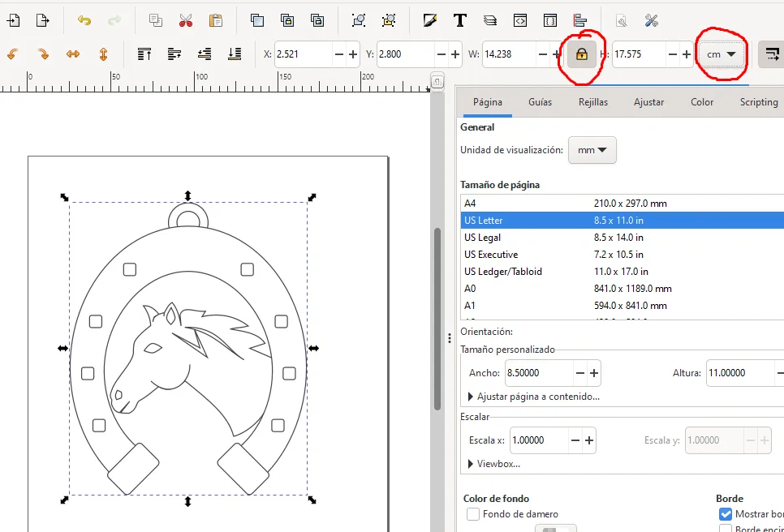Open the Align and Distribute icon
The width and height of the screenshot is (784, 532).
579,20
